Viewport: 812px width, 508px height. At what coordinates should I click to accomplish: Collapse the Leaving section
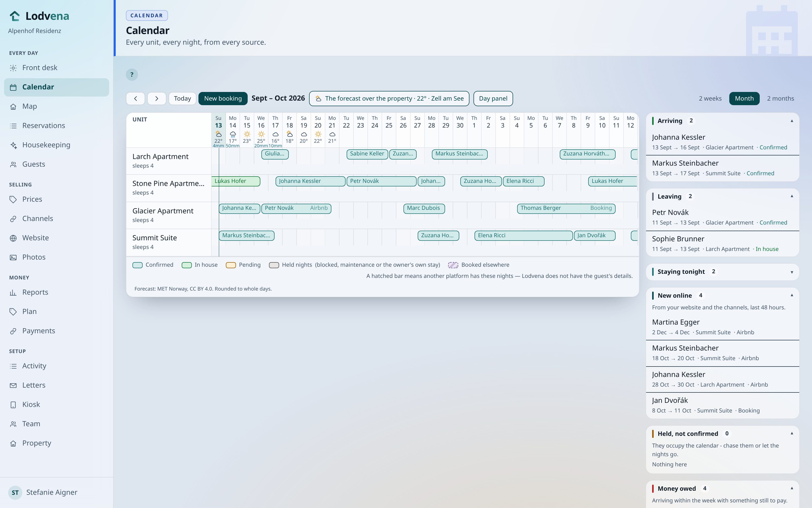click(792, 196)
